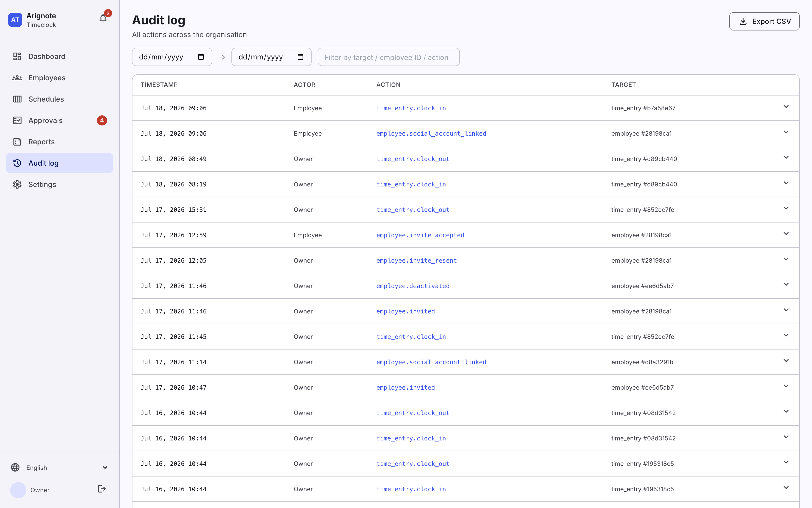812x508 pixels.
Task: Navigate to Reports
Action: click(x=60, y=142)
